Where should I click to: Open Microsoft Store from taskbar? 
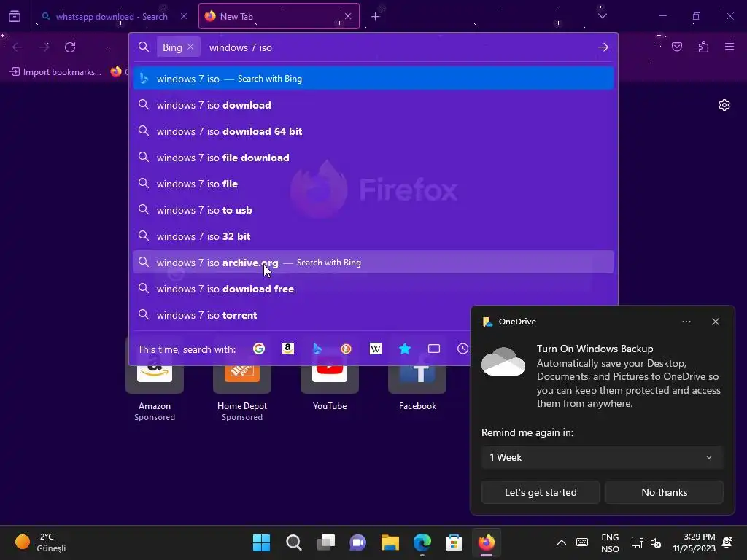coord(454,542)
